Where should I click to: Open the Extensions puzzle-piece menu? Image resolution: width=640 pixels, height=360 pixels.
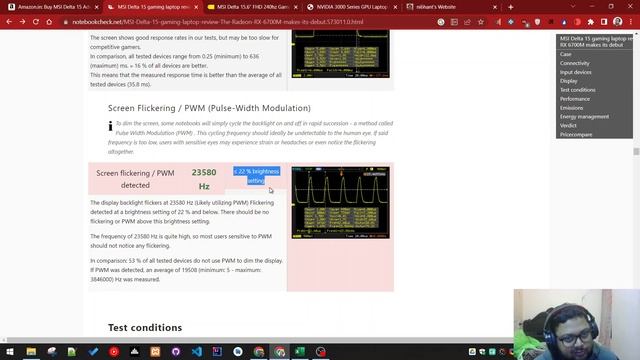point(591,22)
